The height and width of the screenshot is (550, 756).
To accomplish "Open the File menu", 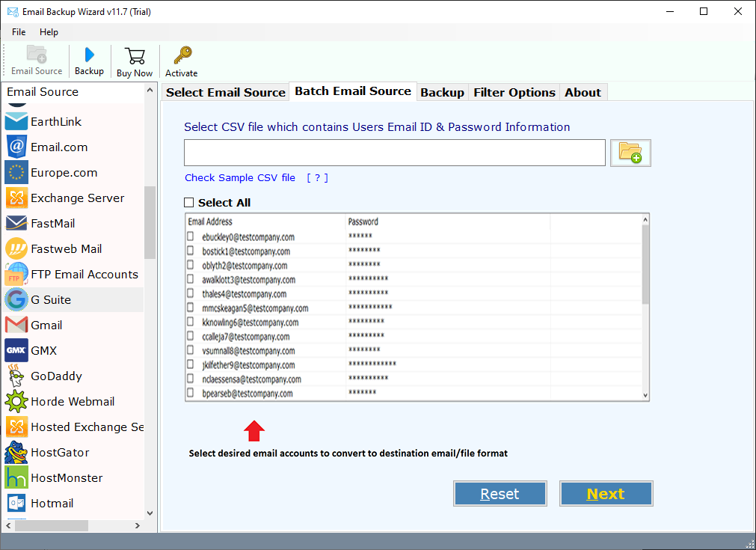I will [x=19, y=32].
